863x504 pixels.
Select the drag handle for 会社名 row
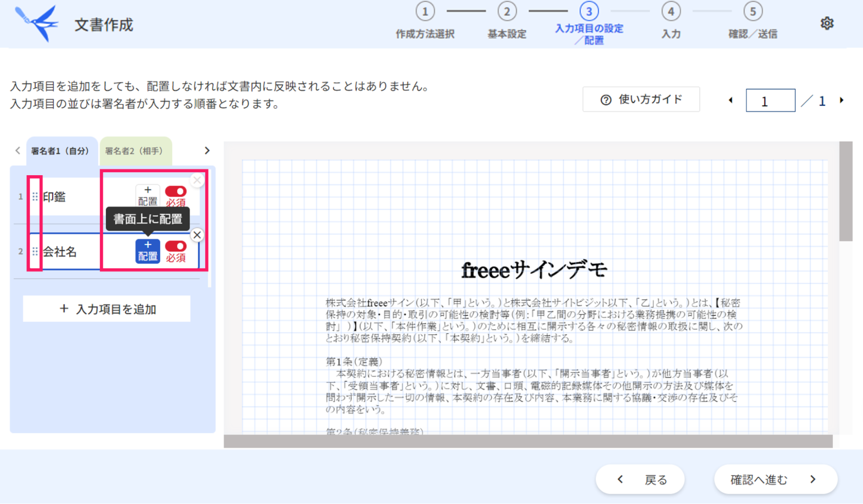pos(35,252)
